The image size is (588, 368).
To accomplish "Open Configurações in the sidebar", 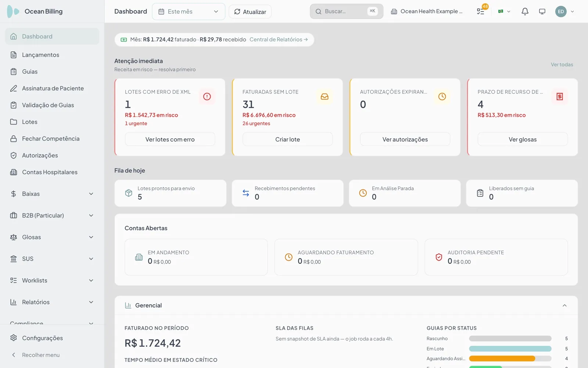I will pyautogui.click(x=52, y=338).
